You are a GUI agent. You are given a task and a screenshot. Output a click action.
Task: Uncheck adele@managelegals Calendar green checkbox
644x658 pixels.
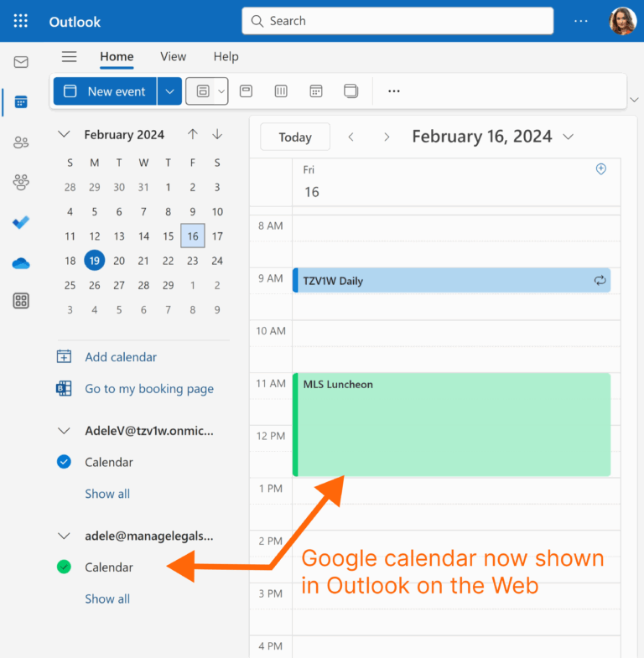64,567
